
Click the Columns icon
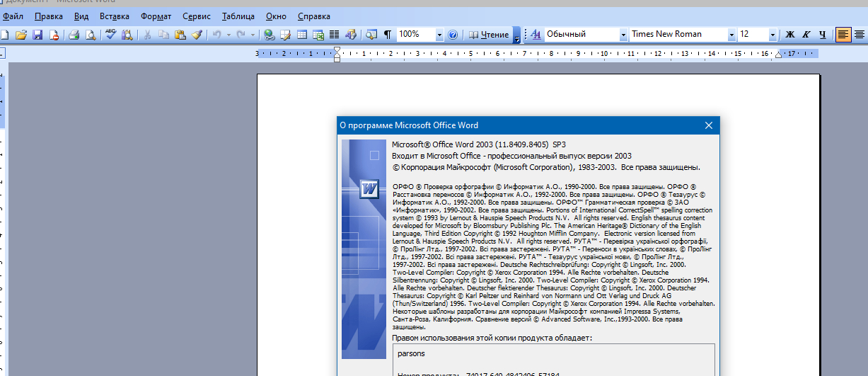pyautogui.click(x=335, y=34)
